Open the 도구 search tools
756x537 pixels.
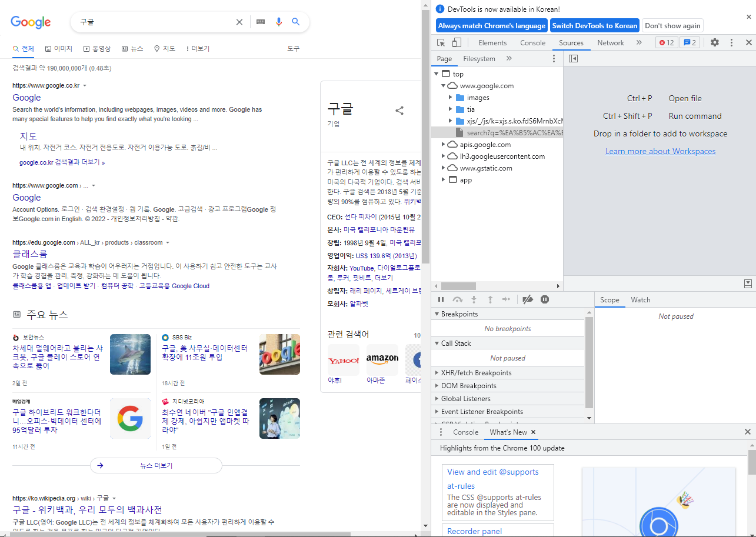293,48
